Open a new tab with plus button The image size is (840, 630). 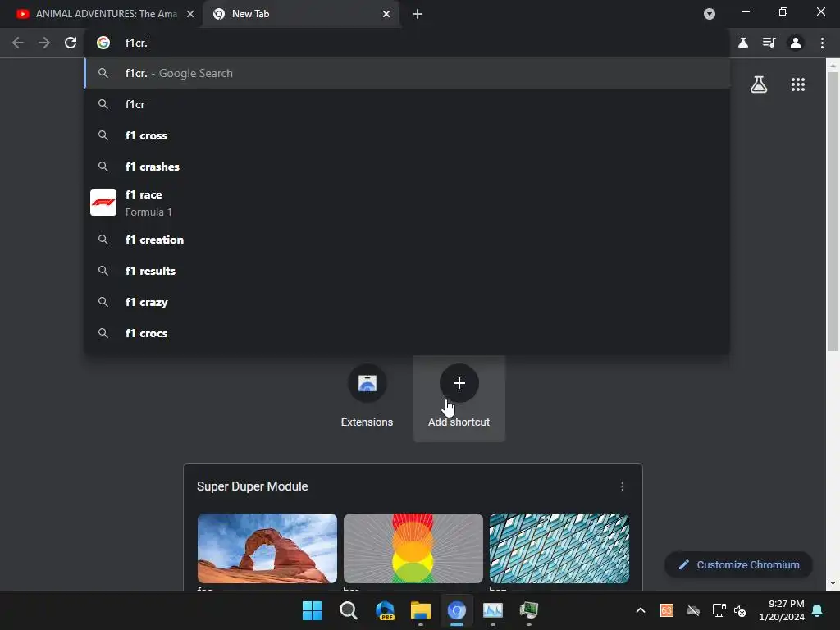pos(418,14)
